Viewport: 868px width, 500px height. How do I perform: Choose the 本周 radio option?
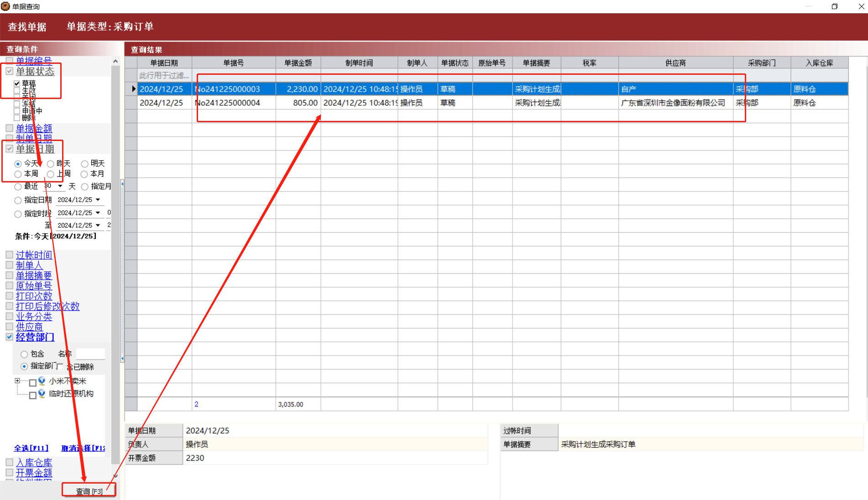[18, 174]
